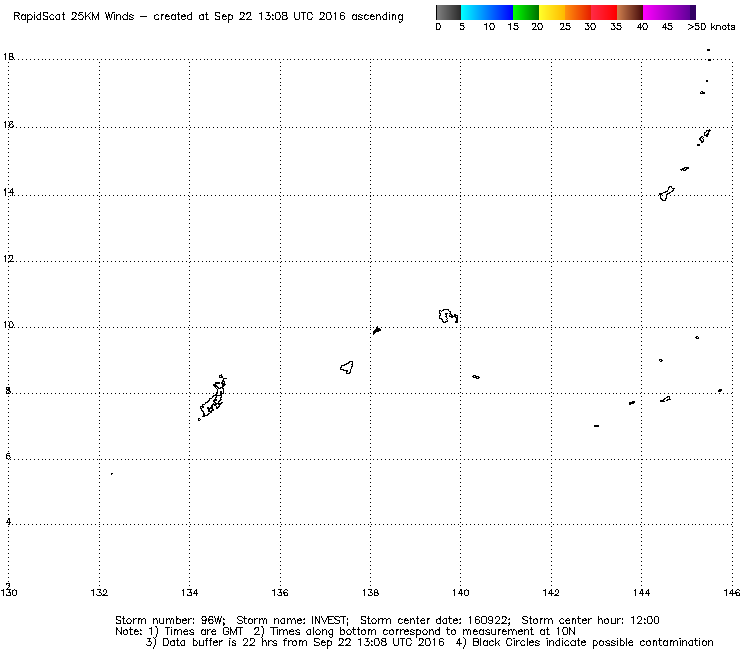
Task: Click the longitude label '132'
Action: click(99, 592)
